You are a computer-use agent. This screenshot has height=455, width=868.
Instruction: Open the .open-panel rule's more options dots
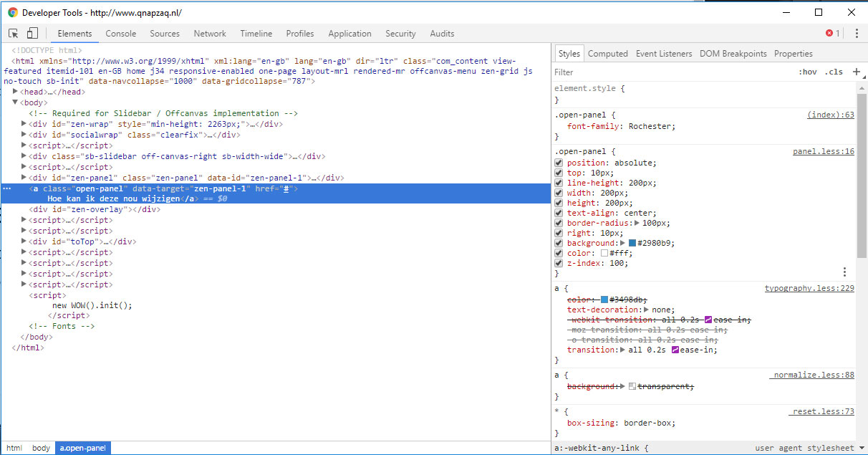(x=845, y=272)
